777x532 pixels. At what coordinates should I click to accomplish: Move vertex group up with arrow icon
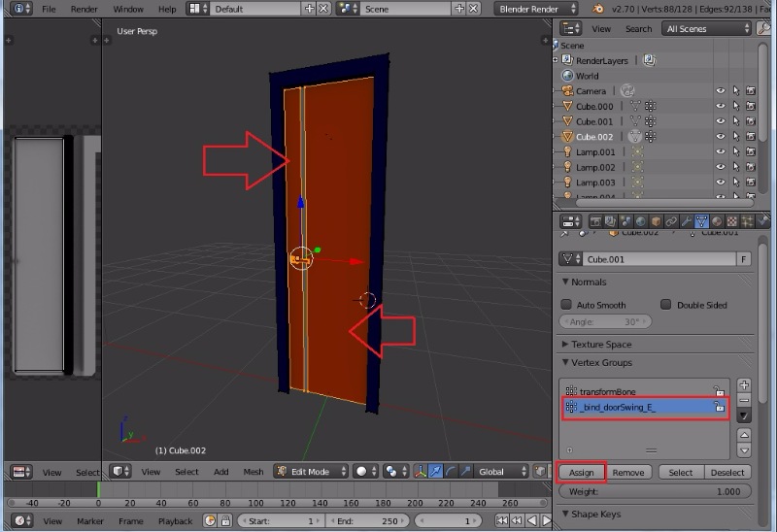pos(744,437)
